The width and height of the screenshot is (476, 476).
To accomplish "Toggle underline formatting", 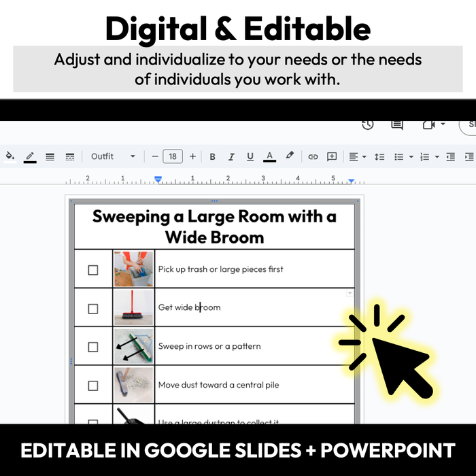I will pos(250,156).
